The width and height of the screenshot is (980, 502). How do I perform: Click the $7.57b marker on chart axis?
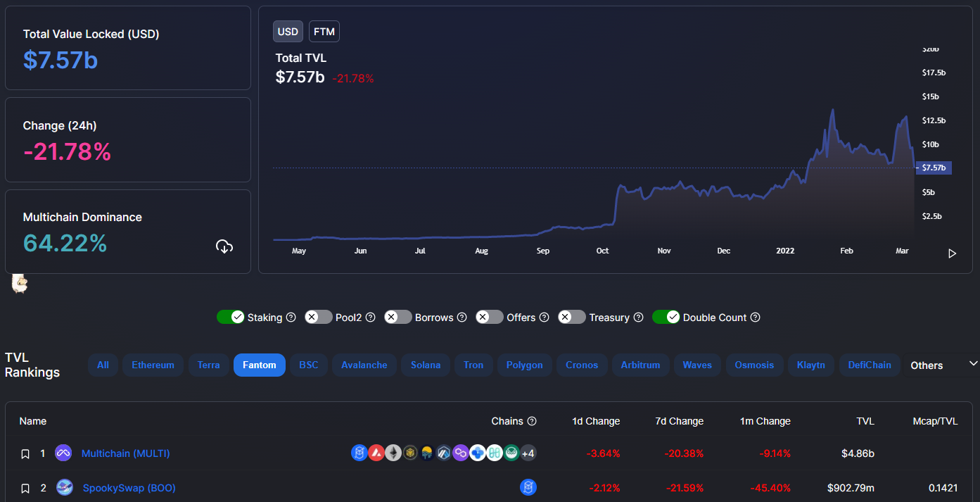click(934, 168)
